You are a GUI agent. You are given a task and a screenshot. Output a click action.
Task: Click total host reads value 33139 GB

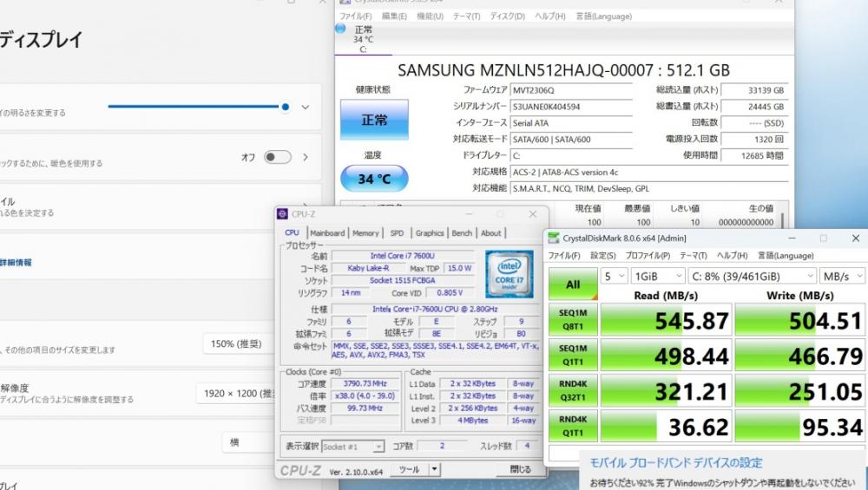click(755, 90)
